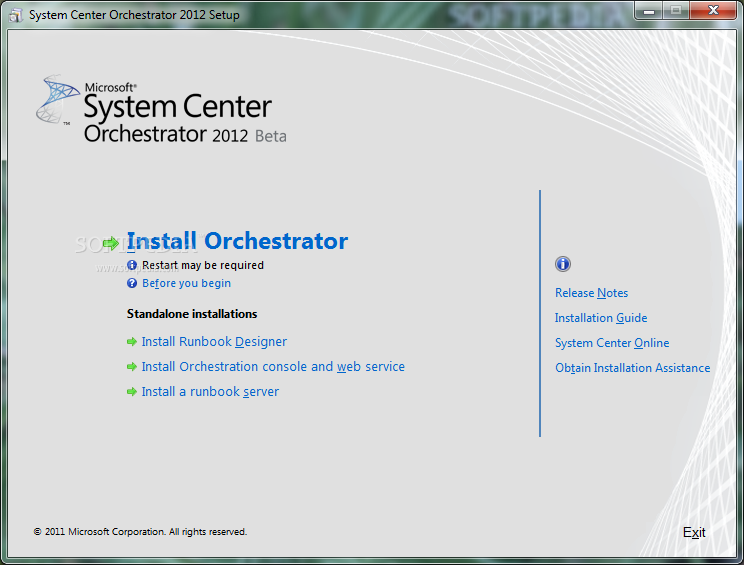Open the Release Notes link
The height and width of the screenshot is (565, 744).
(591, 293)
